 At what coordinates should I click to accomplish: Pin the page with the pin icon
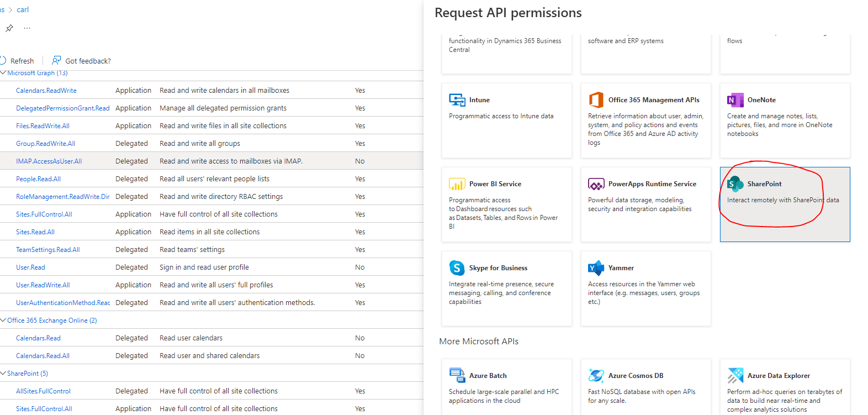click(9, 28)
